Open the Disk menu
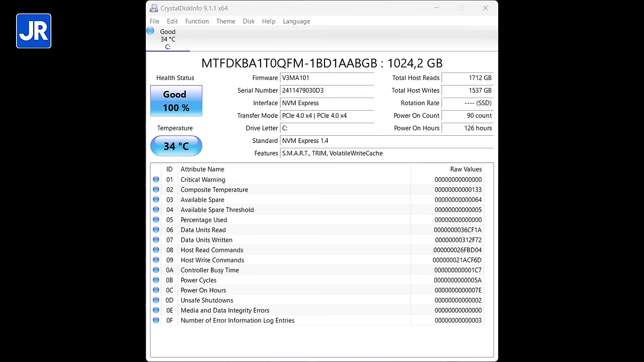 pos(249,21)
